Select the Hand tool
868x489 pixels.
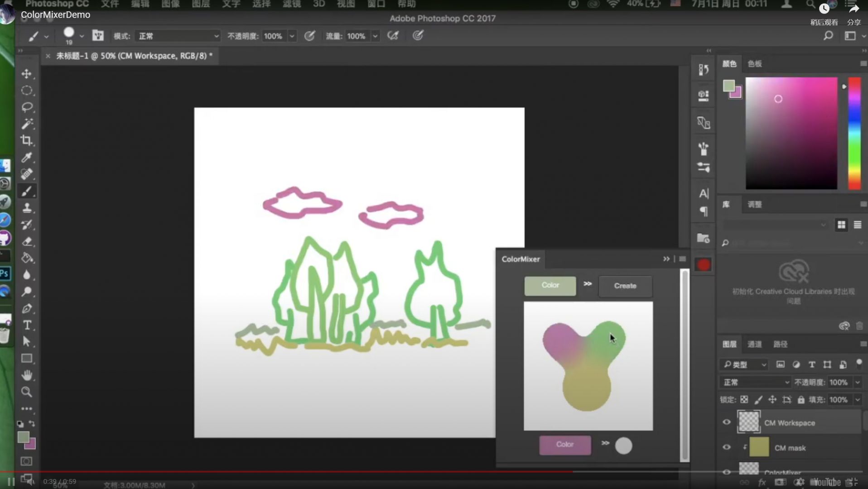[27, 375]
